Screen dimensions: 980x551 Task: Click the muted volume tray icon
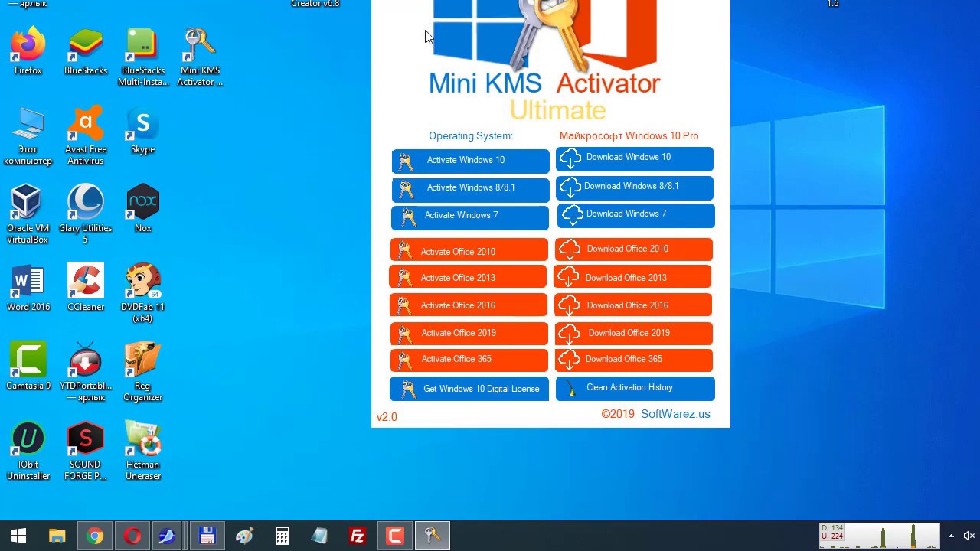969,536
